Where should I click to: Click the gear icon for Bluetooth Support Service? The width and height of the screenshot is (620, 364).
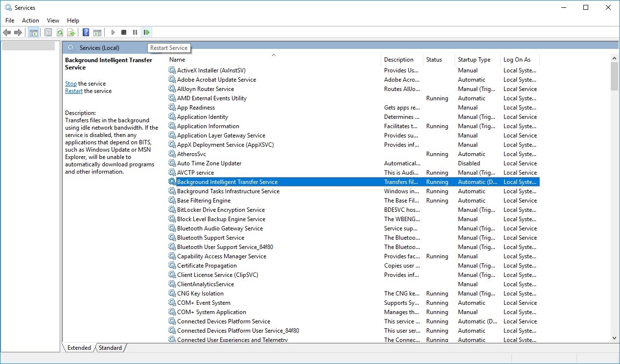pos(172,237)
